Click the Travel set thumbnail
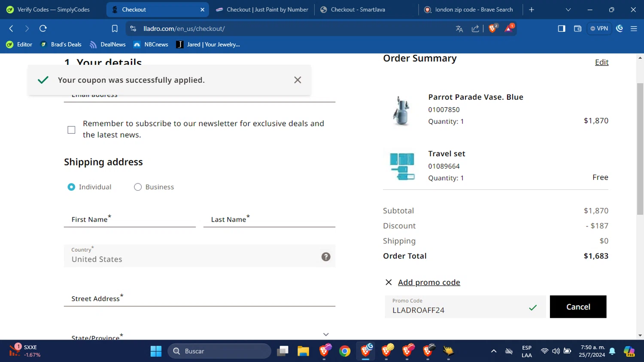The width and height of the screenshot is (644, 362). (x=402, y=166)
